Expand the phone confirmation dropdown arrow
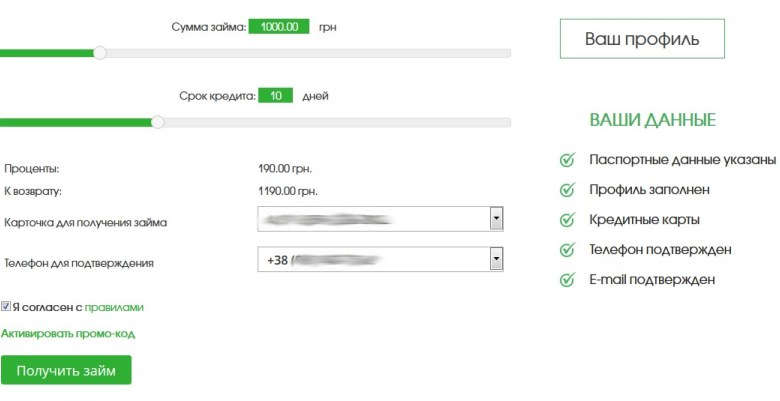The height and width of the screenshot is (401, 780). click(496, 260)
